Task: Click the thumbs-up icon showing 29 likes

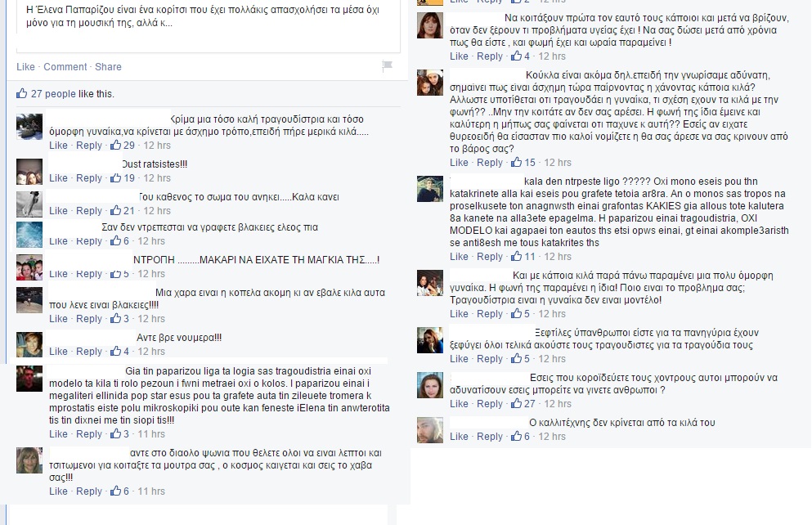Action: [x=115, y=145]
